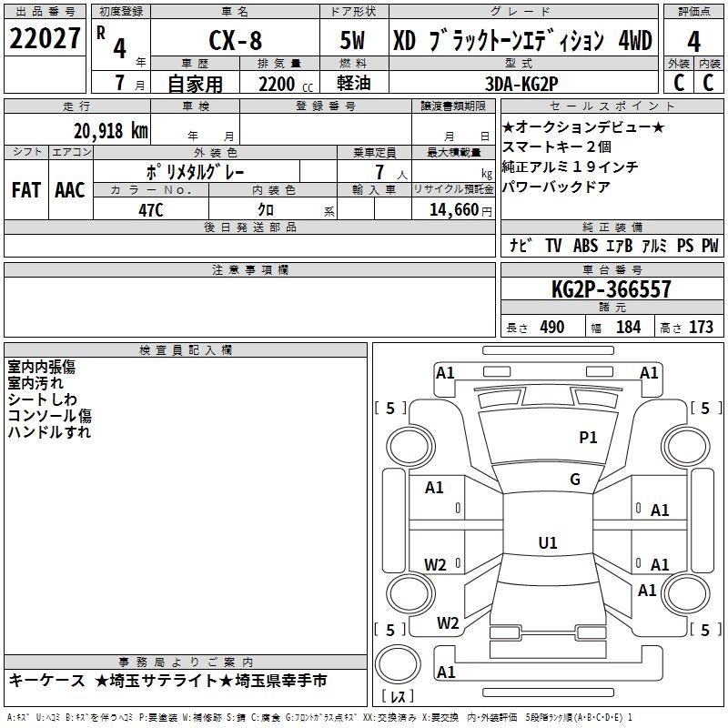Click the lot number 22027
Image resolution: width=728 pixels, height=728 pixels.
coord(45,38)
